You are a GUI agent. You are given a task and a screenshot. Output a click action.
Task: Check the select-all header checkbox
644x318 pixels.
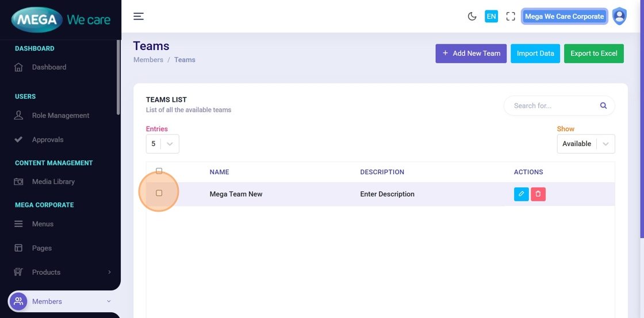tap(159, 171)
